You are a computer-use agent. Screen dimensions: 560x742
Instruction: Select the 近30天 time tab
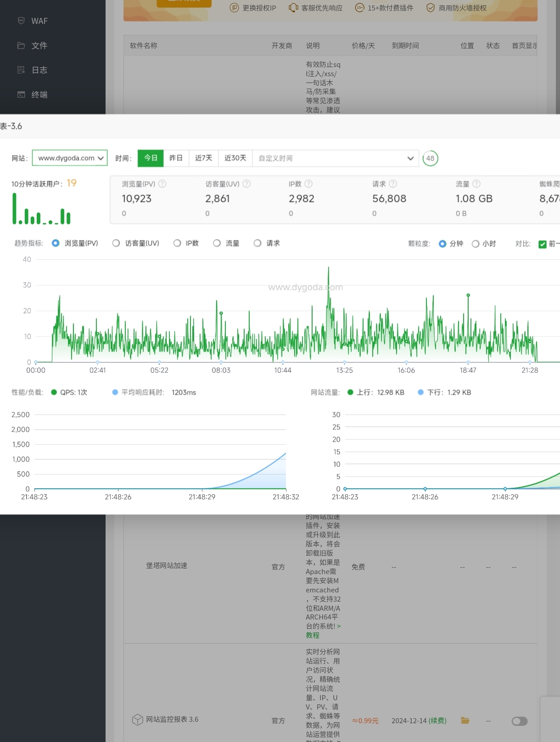[235, 158]
